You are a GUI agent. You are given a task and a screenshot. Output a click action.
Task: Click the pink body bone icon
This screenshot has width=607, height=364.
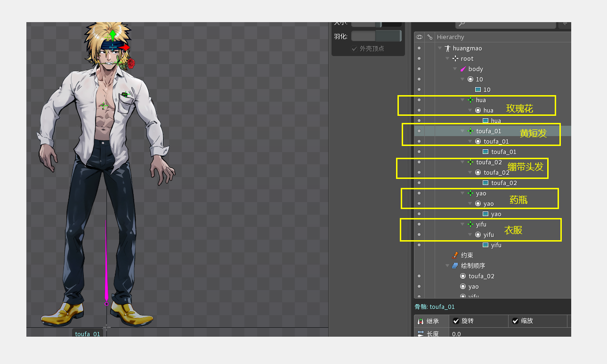pos(463,69)
